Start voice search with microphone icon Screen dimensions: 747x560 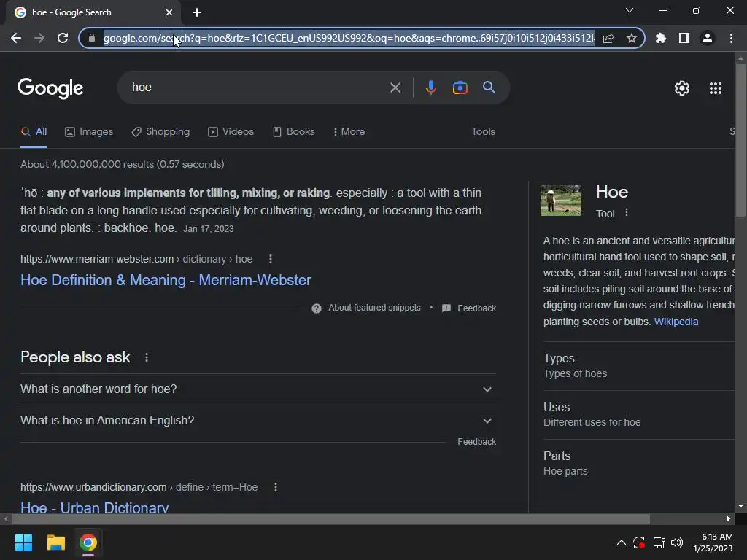430,87
